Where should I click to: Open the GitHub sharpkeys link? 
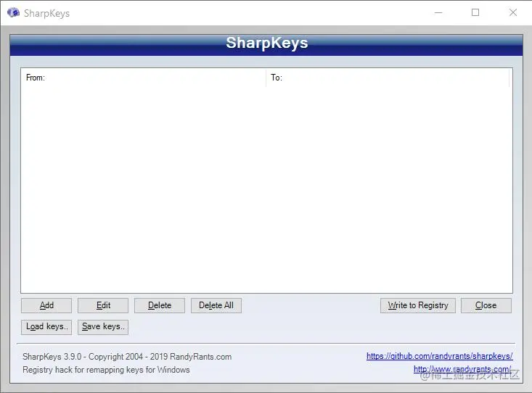click(439, 356)
